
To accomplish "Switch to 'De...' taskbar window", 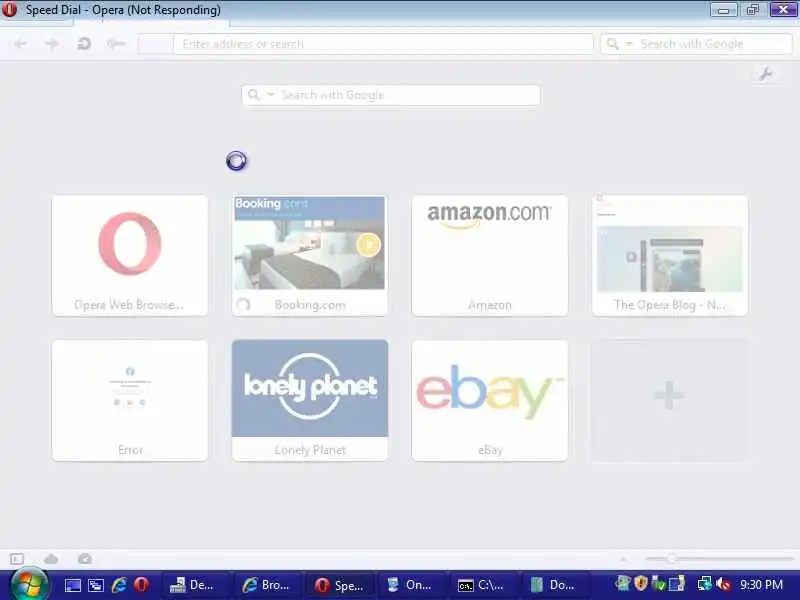I will click(x=196, y=585).
